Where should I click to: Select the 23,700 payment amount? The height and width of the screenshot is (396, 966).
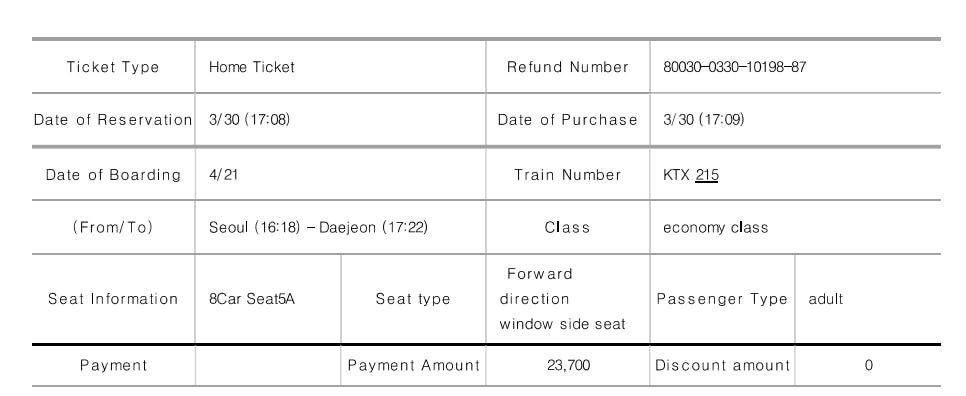tap(568, 365)
